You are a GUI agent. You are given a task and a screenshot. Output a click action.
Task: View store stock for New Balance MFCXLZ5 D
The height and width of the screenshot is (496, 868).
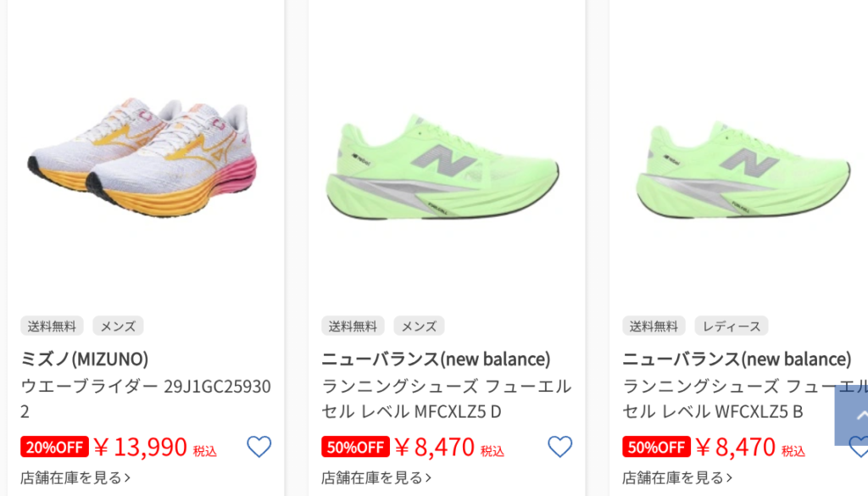[x=376, y=477]
